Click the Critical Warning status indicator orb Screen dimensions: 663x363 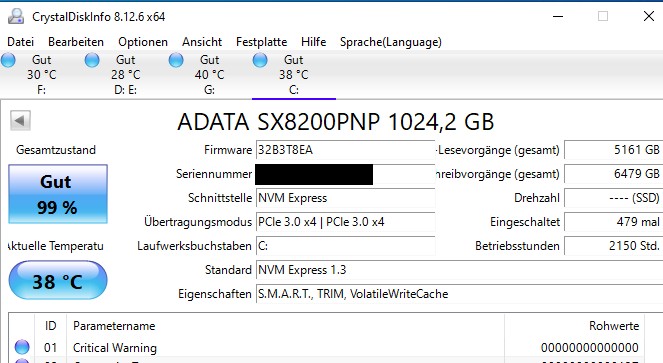[22, 347]
